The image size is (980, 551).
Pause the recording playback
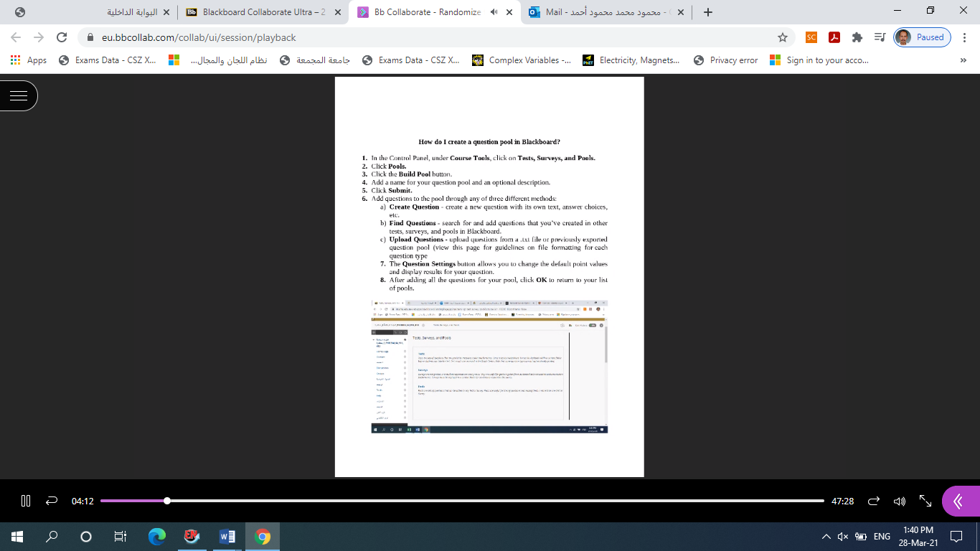[26, 501]
